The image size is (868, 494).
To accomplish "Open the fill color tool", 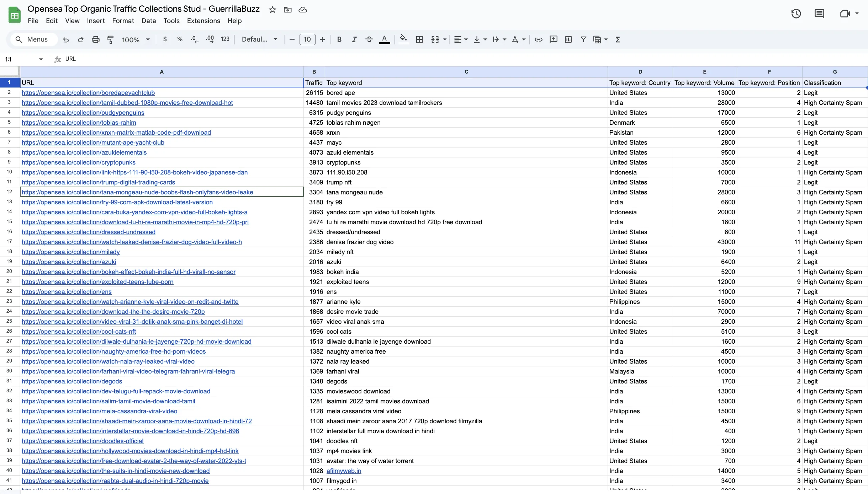I will [403, 39].
